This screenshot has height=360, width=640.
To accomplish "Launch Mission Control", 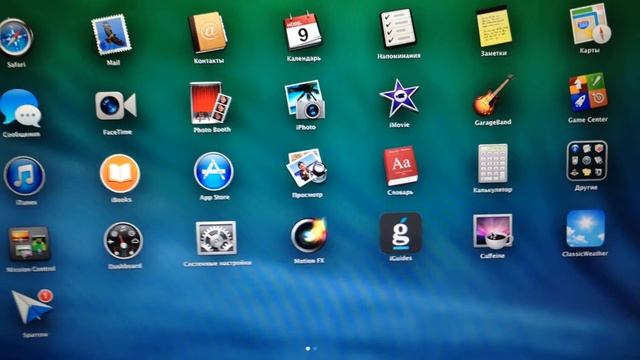I will tap(29, 244).
